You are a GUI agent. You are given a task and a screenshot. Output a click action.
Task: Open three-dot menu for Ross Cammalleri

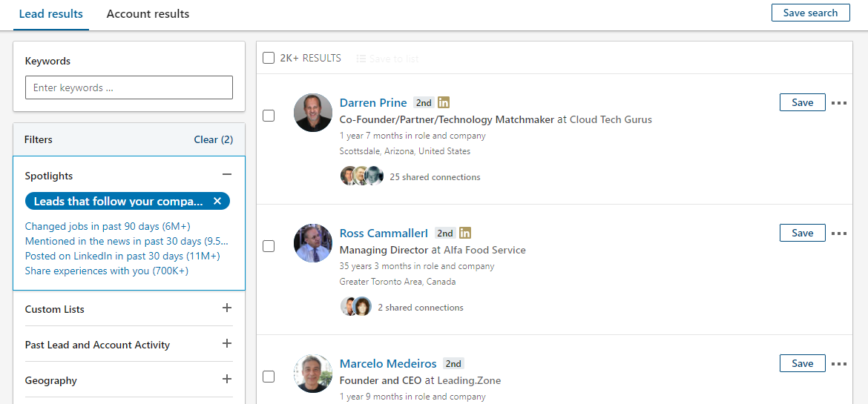838,234
